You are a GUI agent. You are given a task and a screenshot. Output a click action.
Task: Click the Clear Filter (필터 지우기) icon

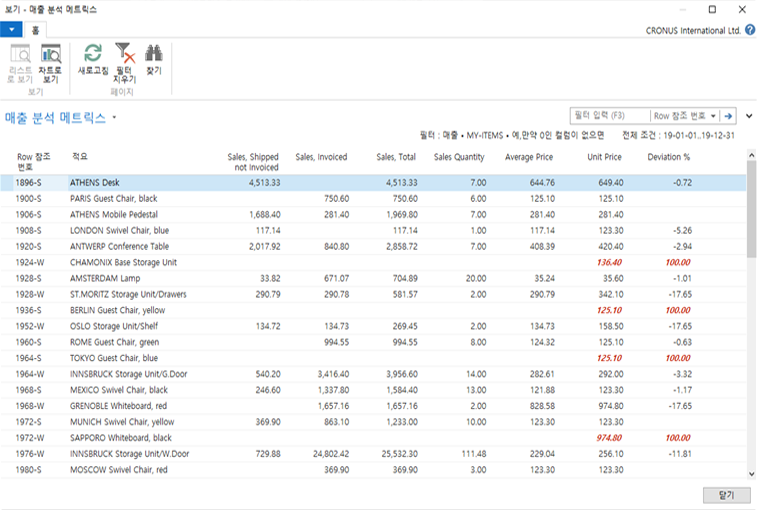[125, 53]
